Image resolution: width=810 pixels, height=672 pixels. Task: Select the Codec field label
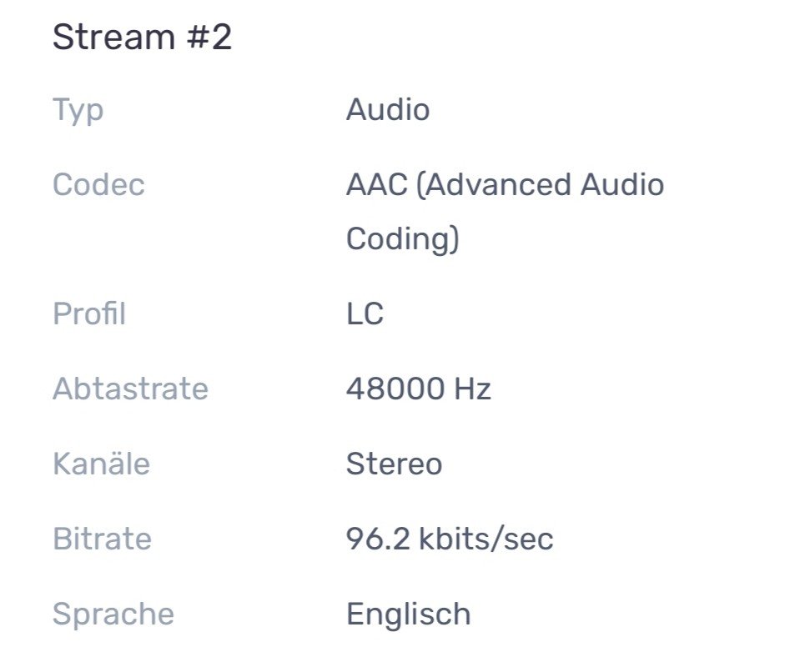(x=98, y=184)
